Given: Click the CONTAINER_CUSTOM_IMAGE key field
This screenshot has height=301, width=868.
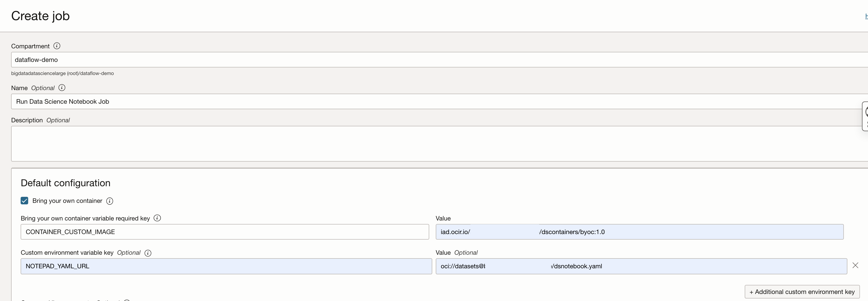Looking at the screenshot, I should pos(224,232).
